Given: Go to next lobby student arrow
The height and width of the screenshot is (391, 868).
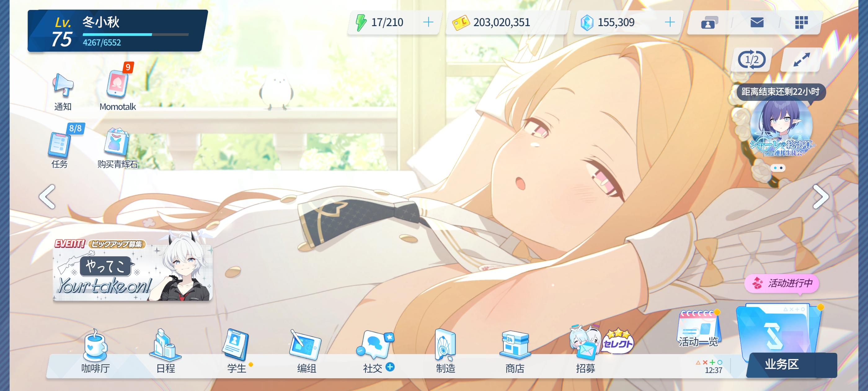Looking at the screenshot, I should (820, 196).
